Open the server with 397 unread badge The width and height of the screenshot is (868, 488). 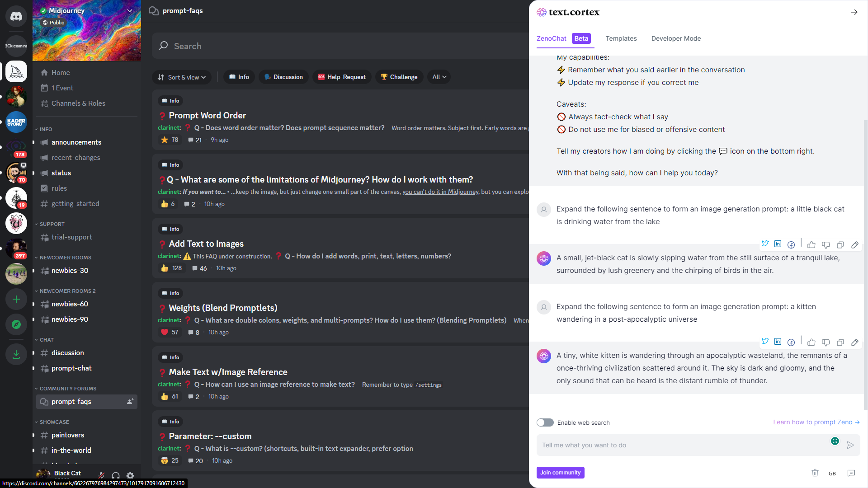[x=16, y=249]
